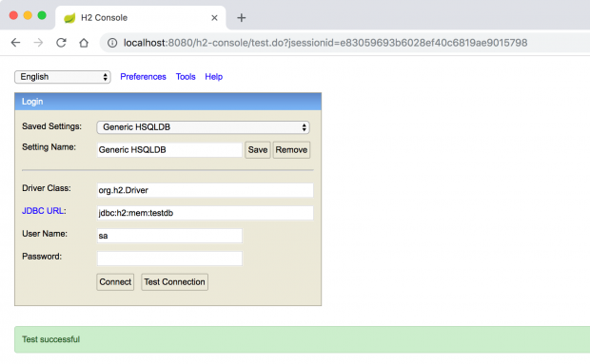
Task: View site information icon in address bar
Action: (112, 43)
